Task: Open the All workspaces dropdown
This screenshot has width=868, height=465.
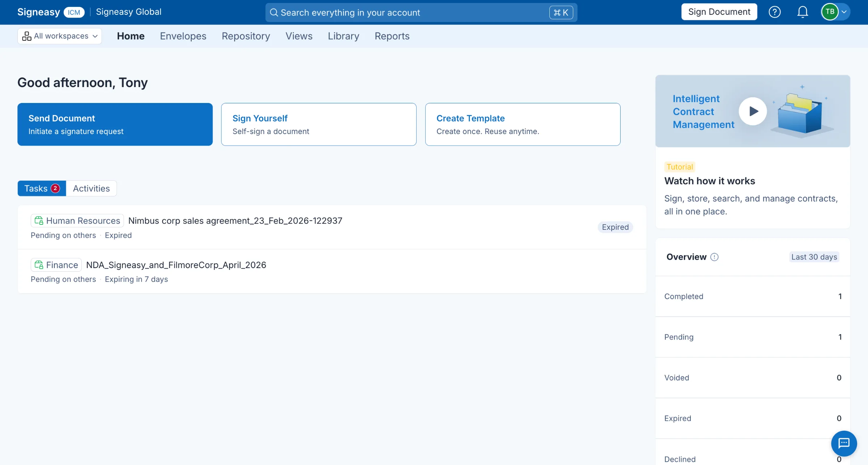Action: tap(60, 36)
